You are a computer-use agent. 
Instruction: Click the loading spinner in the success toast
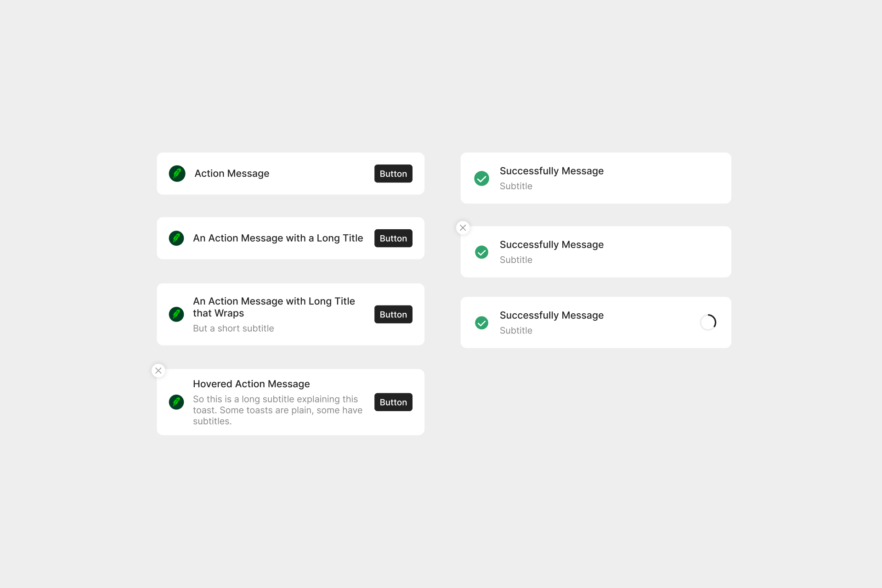(708, 322)
